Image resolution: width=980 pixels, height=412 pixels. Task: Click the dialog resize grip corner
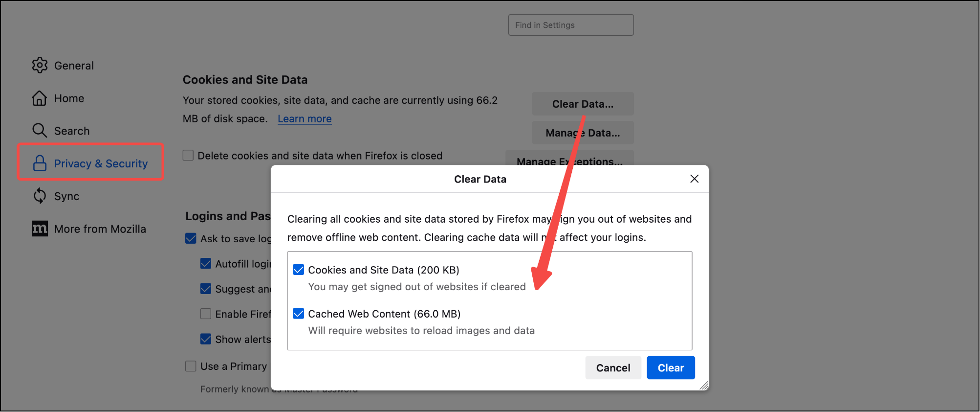tap(704, 386)
